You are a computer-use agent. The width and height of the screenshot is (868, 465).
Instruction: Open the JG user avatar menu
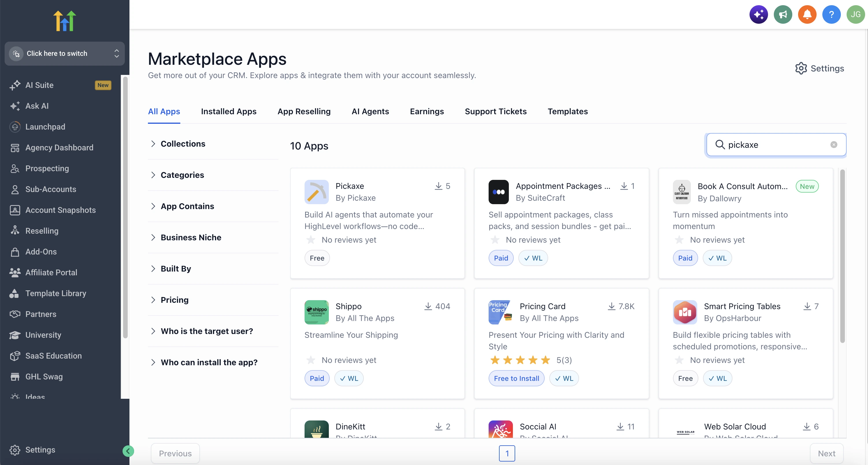pos(856,14)
